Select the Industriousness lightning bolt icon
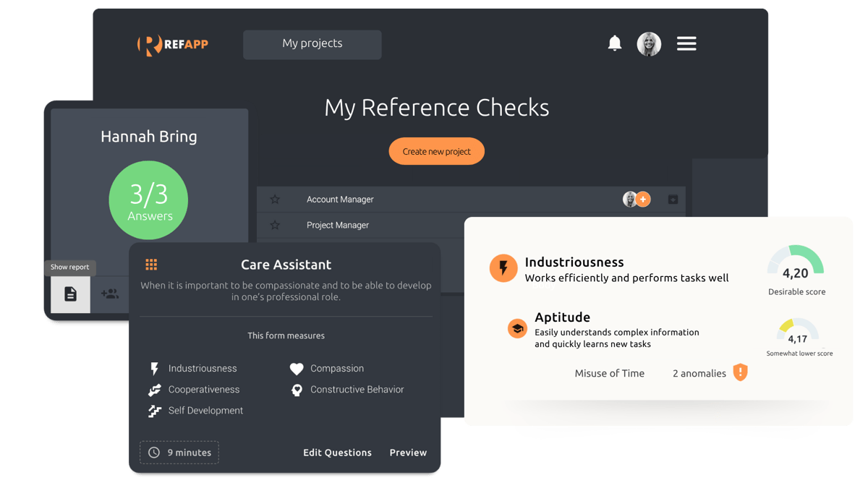Image resolution: width=868 pixels, height=488 pixels. coord(503,269)
